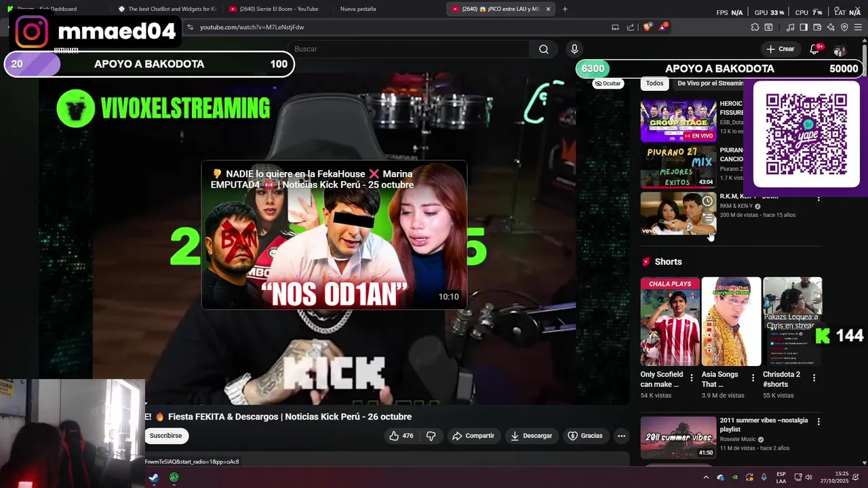The image size is (868, 488).
Task: Open the Piurano 27 Mix thumbnail
Action: [678, 167]
